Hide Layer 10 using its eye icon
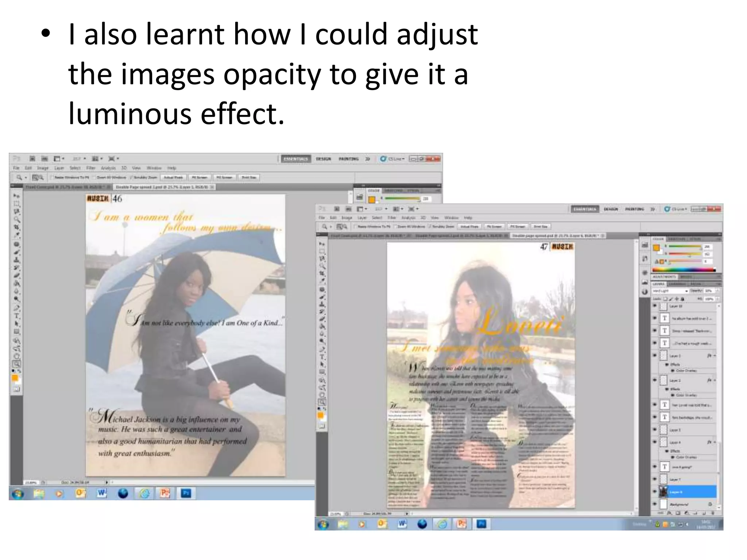Image resolution: width=747 pixels, height=560 pixels. coord(655,306)
